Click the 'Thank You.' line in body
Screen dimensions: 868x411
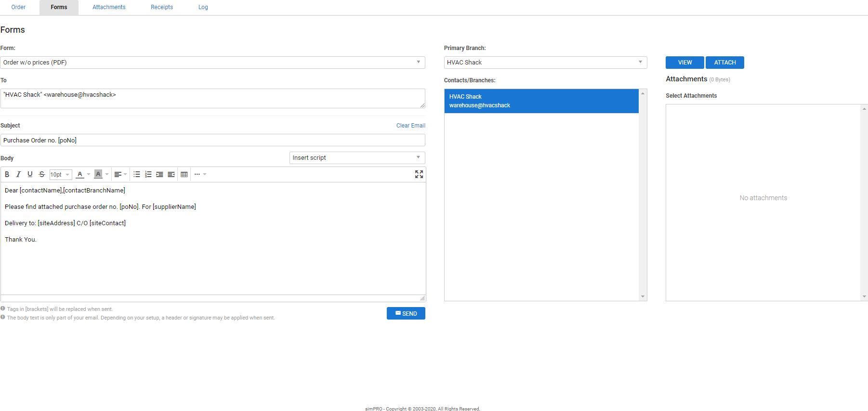coord(21,240)
